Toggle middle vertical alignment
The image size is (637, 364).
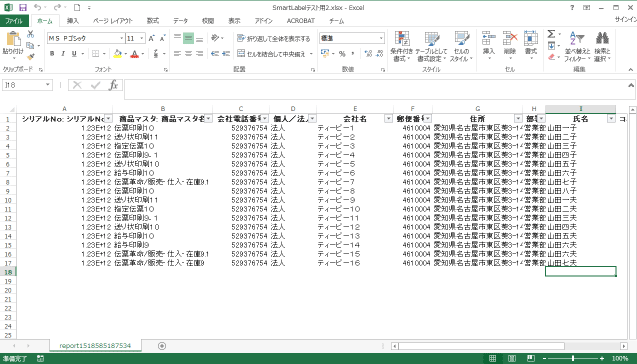(x=188, y=38)
